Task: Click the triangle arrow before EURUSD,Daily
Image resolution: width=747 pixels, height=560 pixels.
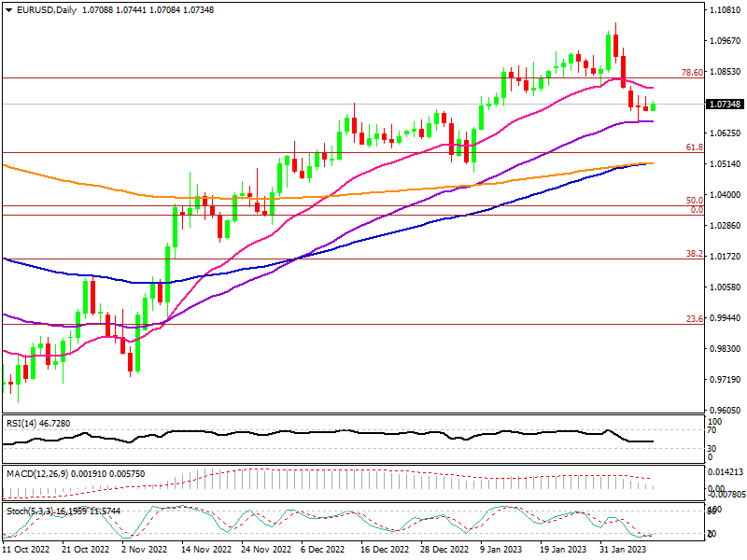Action: coord(7,8)
